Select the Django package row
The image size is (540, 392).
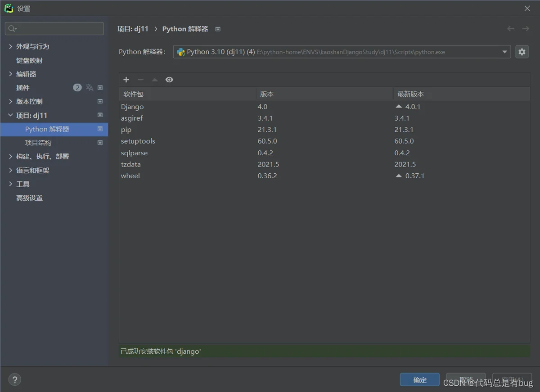324,107
